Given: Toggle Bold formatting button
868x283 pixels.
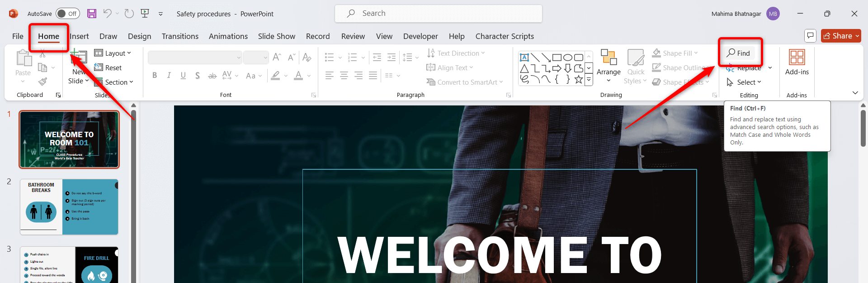Looking at the screenshot, I should click(155, 76).
